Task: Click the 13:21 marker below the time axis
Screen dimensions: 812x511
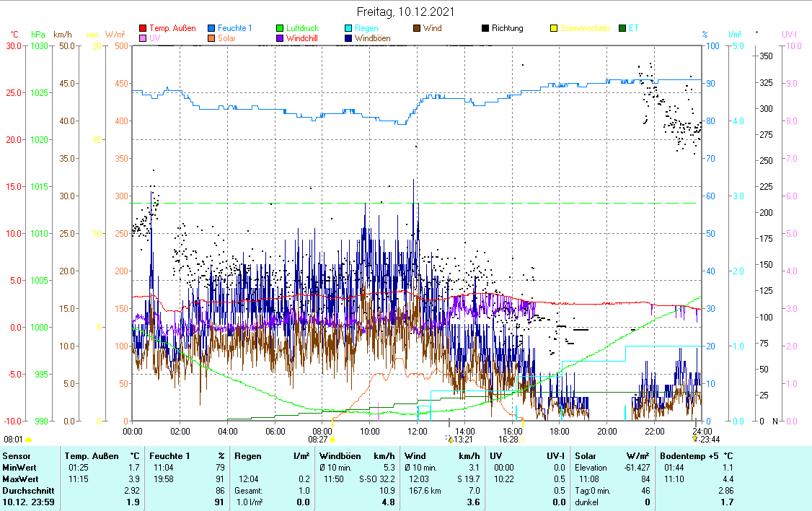Action: [x=451, y=439]
